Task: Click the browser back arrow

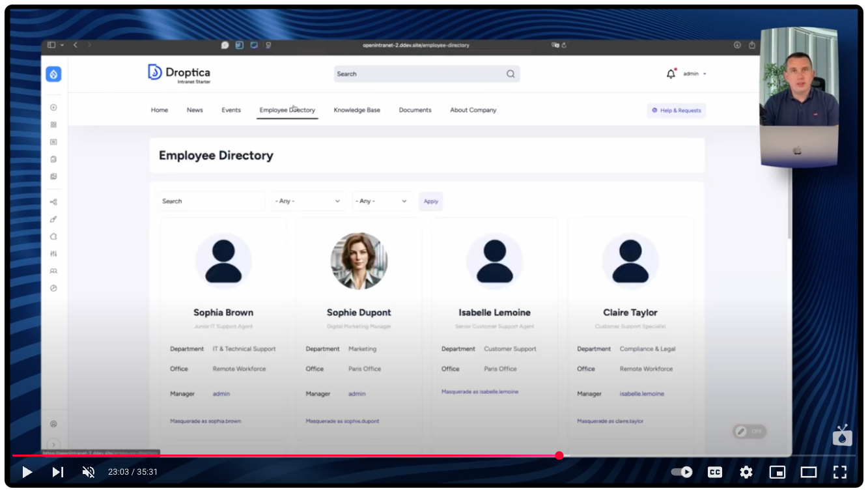Action: tap(76, 45)
